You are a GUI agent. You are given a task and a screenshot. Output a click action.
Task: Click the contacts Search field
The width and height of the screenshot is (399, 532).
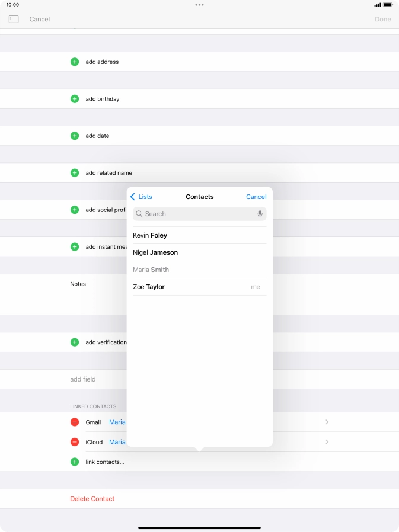click(x=196, y=214)
